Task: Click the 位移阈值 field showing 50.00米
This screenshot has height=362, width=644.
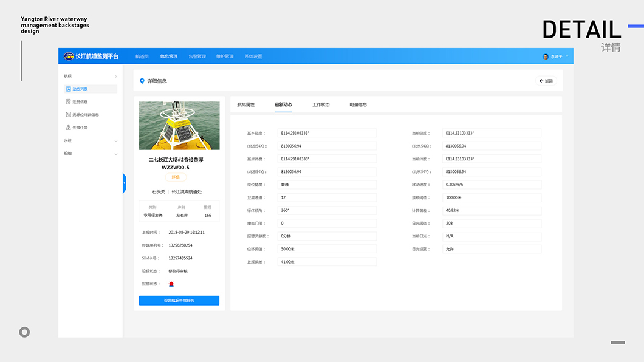Action: pyautogui.click(x=327, y=249)
